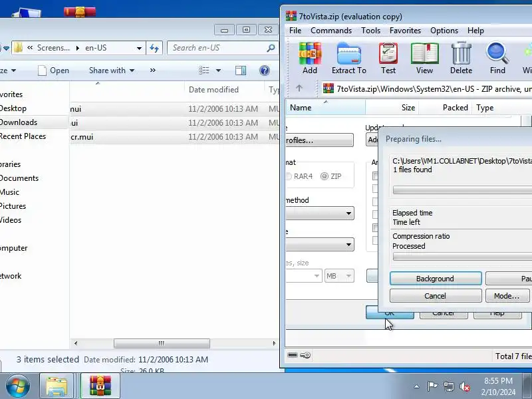Image resolution: width=532 pixels, height=399 pixels.
Task: Open the Commands menu
Action: point(331,31)
